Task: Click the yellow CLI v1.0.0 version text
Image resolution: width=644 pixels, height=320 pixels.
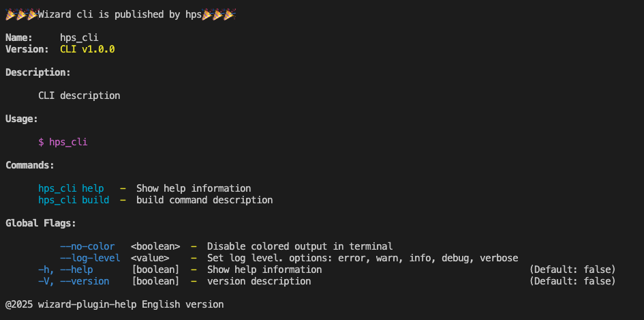Action: [87, 49]
